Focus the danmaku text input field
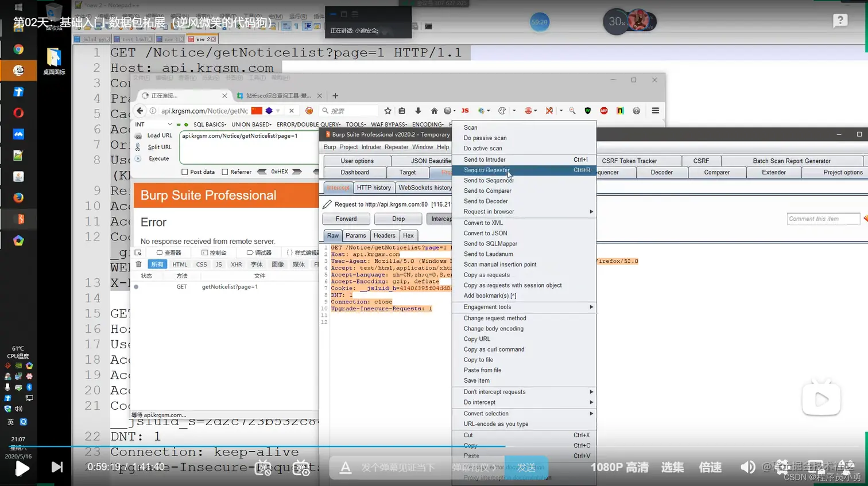This screenshot has width=868, height=486. coord(397,468)
